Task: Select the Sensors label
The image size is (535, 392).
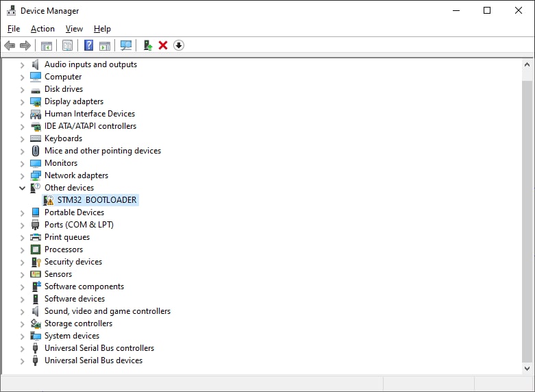Action: click(58, 274)
